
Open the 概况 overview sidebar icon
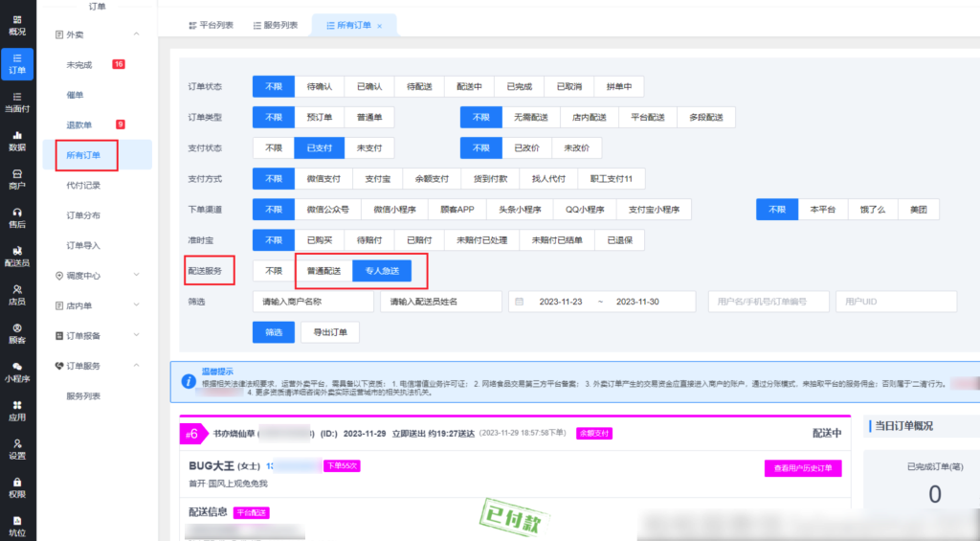tap(17, 24)
